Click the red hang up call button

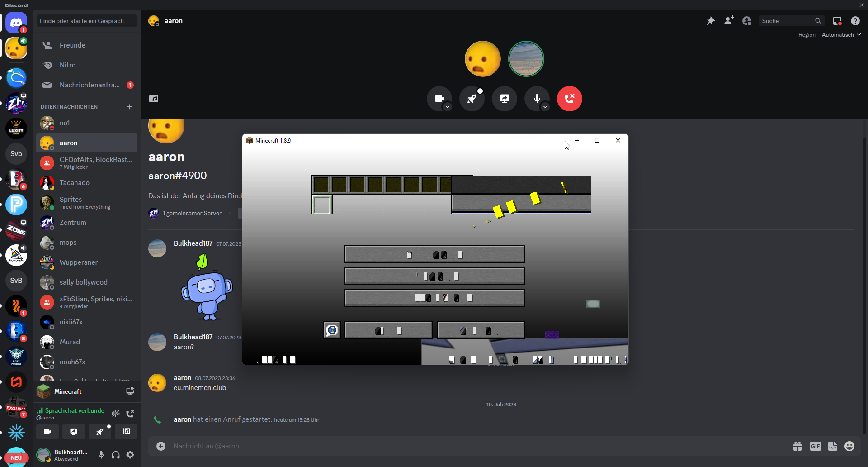[x=569, y=99]
